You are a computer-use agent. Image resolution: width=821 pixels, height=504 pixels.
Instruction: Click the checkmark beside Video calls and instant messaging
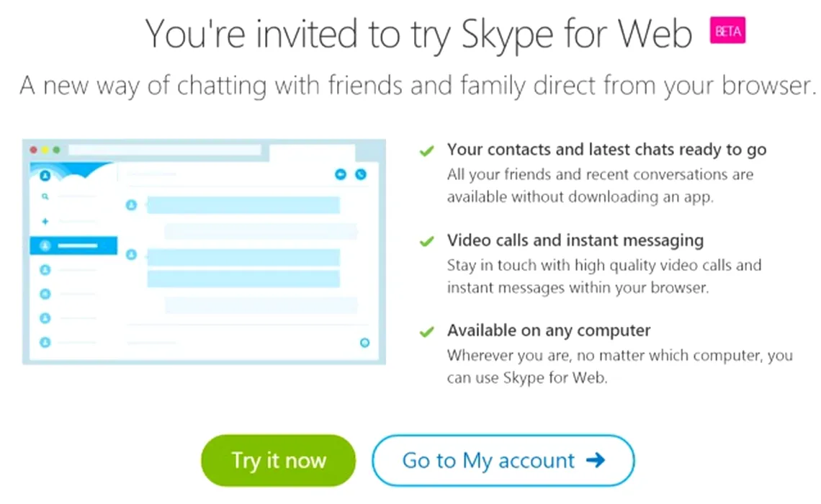pyautogui.click(x=427, y=241)
